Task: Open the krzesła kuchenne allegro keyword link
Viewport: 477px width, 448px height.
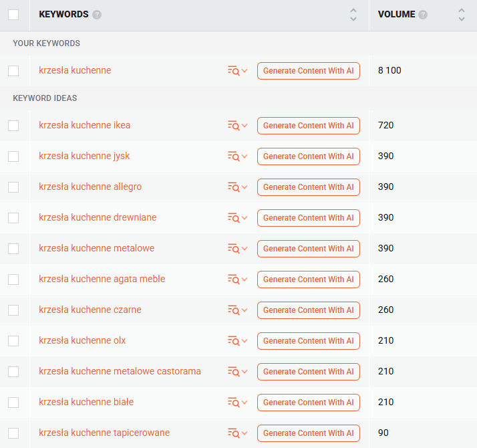Action: (x=90, y=187)
